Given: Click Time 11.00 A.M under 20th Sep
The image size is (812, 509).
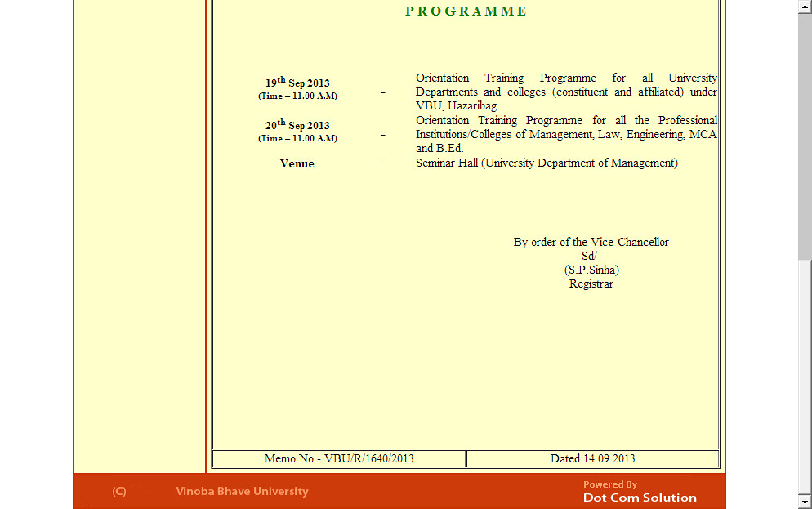Looking at the screenshot, I should pyautogui.click(x=298, y=138).
